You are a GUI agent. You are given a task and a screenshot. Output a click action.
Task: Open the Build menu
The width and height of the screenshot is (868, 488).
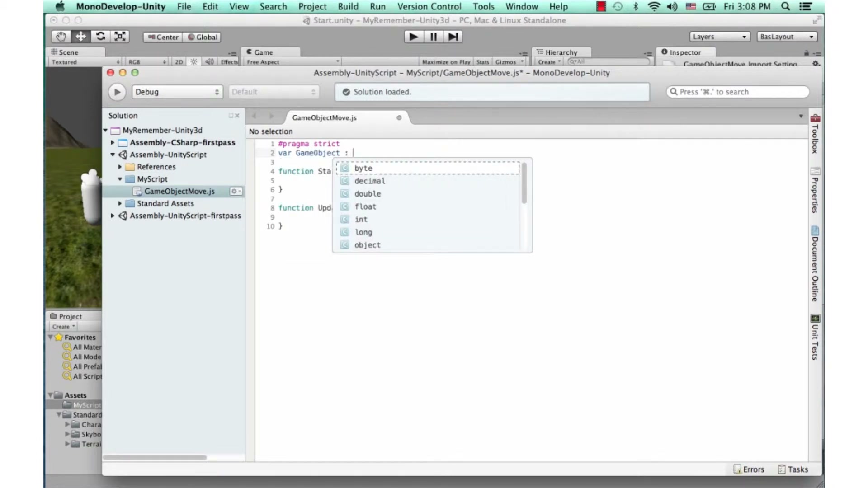coord(348,6)
